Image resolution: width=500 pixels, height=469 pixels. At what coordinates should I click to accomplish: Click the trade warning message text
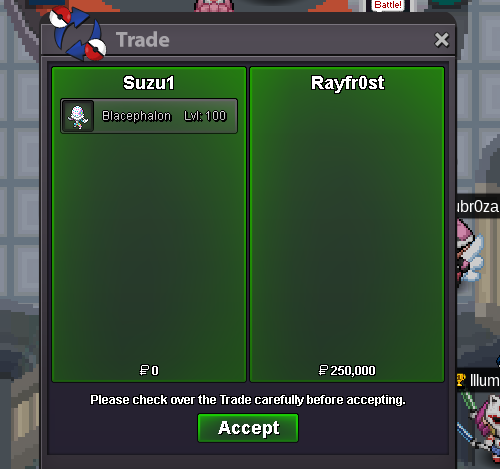coord(248,400)
